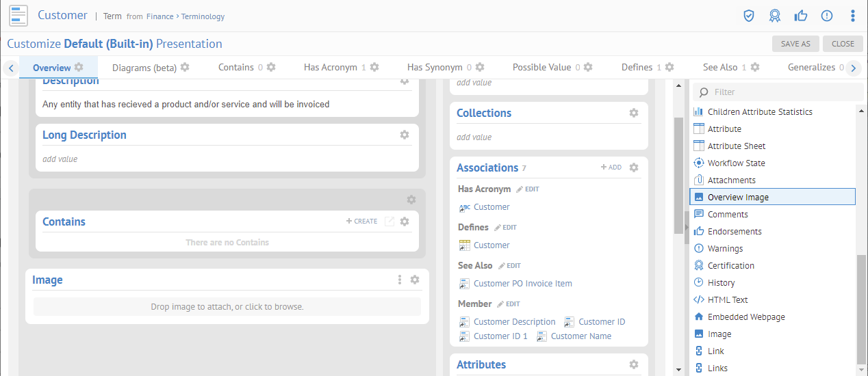
Task: Open the Customer PO Invoice Item link
Action: (x=523, y=284)
